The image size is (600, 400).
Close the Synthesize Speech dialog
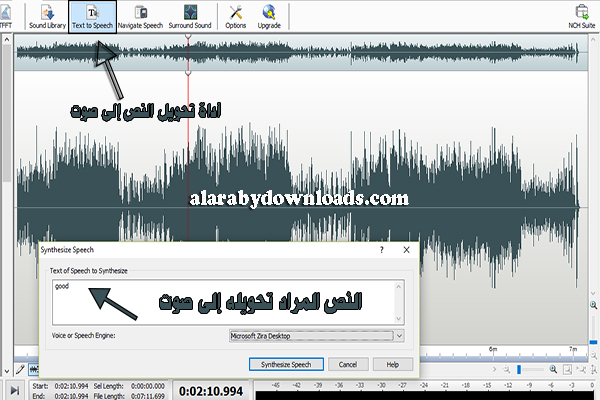tap(403, 254)
